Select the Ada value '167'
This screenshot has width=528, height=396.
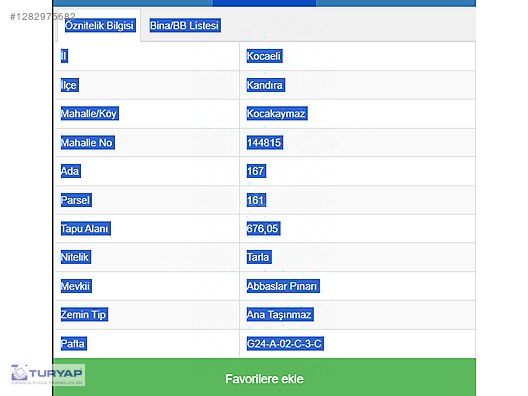coord(256,171)
